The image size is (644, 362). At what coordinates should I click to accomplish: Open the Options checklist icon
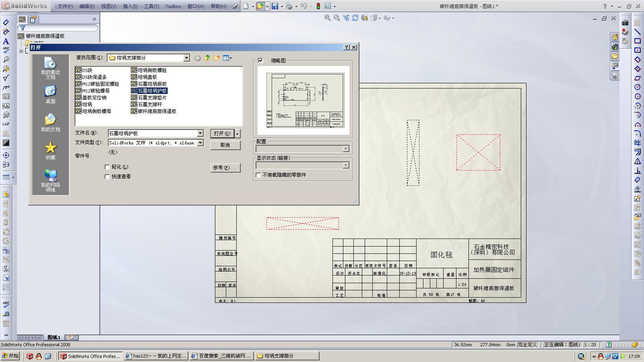point(328,6)
